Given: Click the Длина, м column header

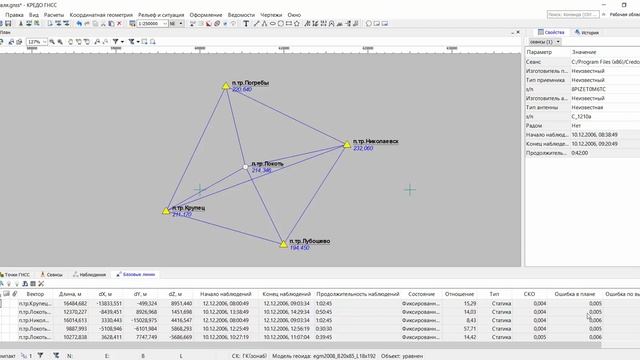Looking at the screenshot, I should coord(70,294).
